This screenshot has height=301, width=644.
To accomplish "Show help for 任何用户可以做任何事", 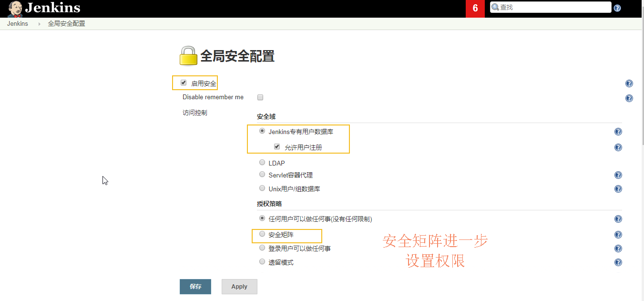I will [x=618, y=219].
